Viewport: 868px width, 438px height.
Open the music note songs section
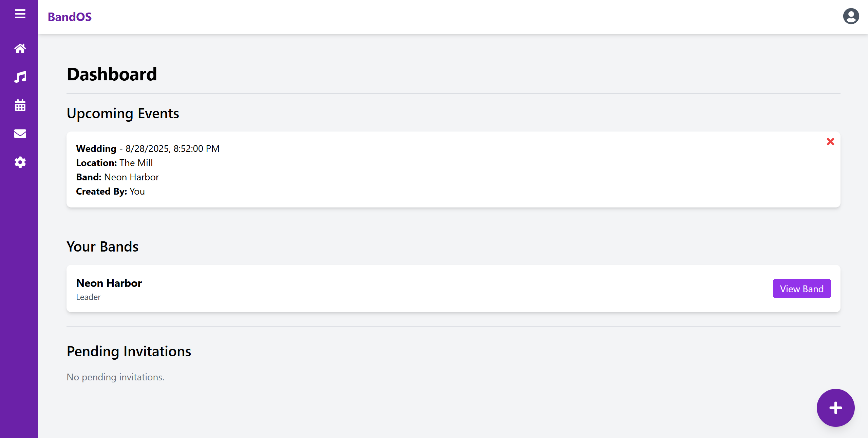[x=20, y=77]
